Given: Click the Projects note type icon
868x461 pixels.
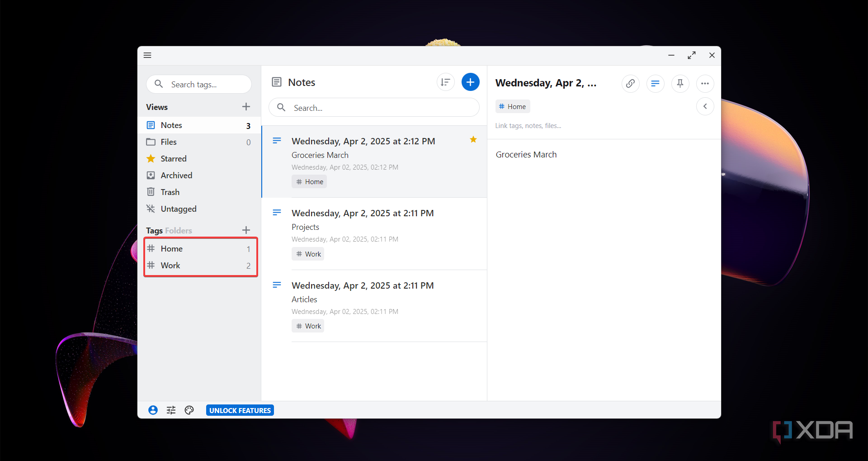Looking at the screenshot, I should (277, 213).
